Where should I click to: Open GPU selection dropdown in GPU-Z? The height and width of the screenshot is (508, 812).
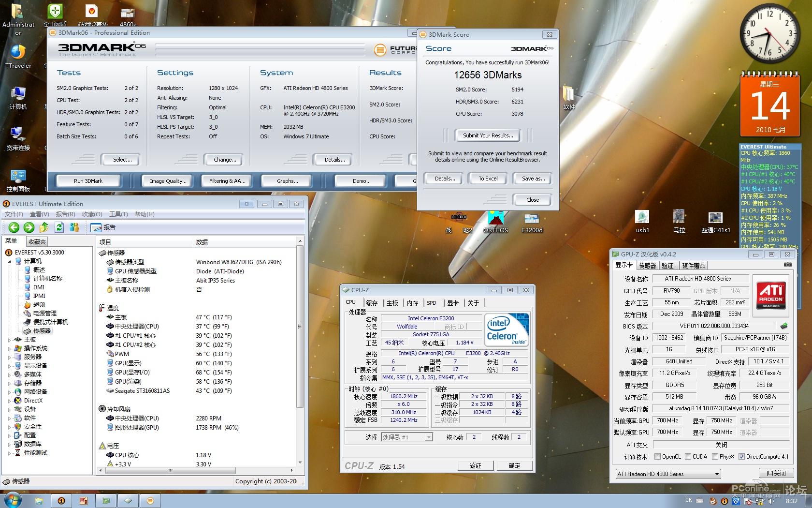point(668,474)
